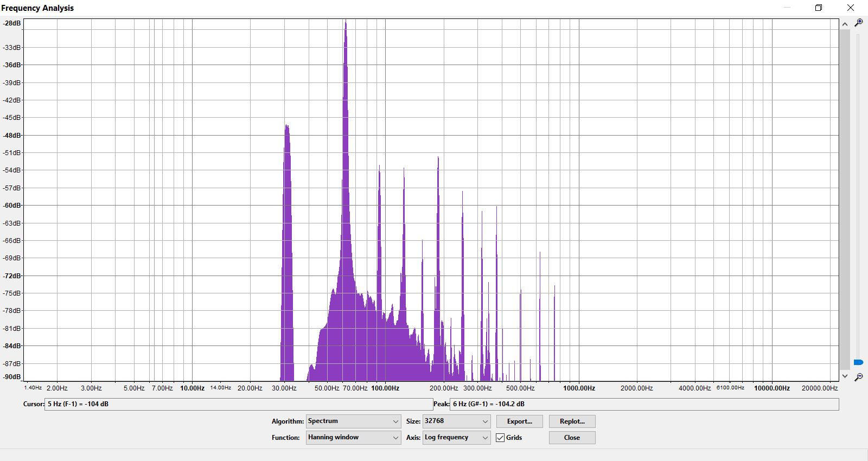Click the -60dB axis label
The height and width of the screenshot is (461, 868).
12,206
